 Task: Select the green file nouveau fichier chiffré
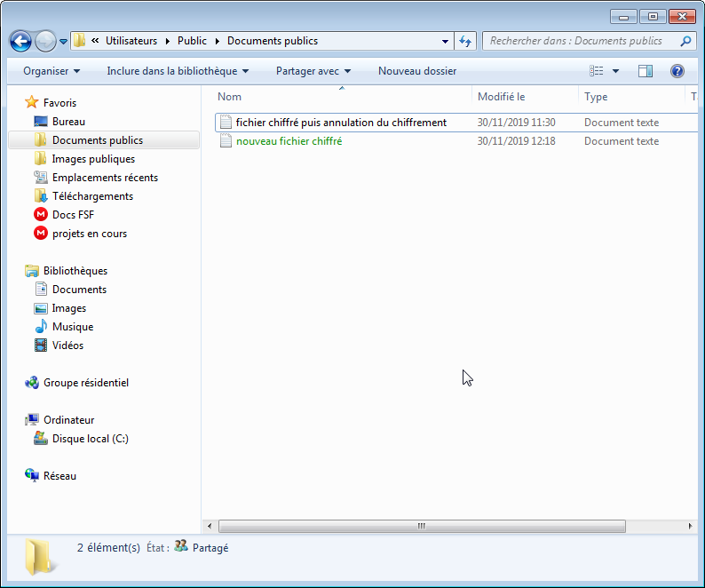tap(289, 141)
